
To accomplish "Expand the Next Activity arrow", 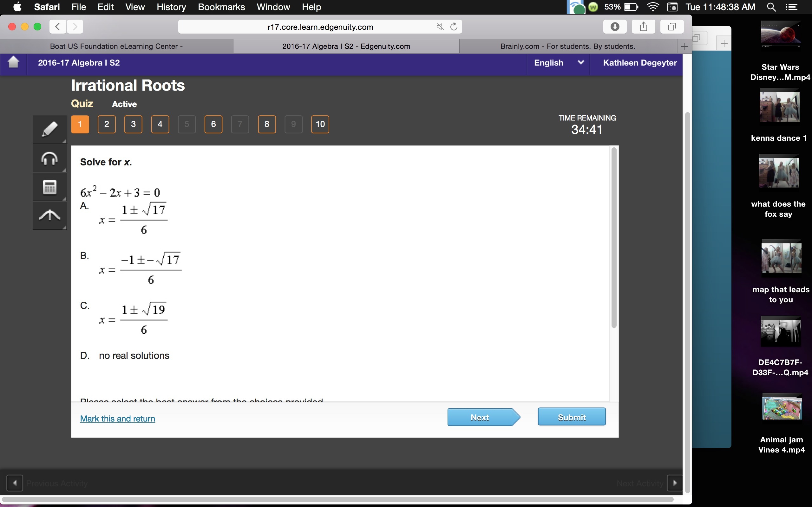I will [x=675, y=483].
